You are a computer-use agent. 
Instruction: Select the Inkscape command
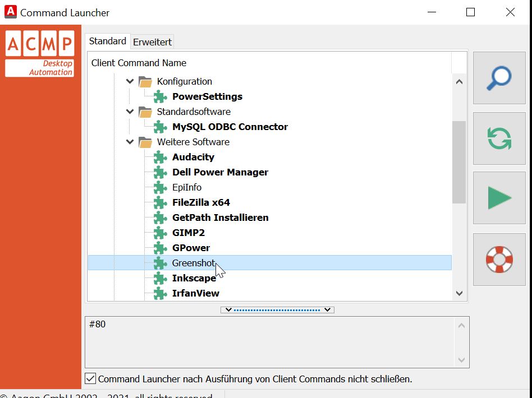click(x=194, y=279)
